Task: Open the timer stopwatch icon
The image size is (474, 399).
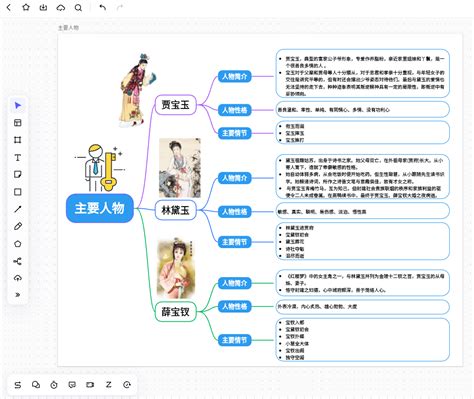Action: 54,385
